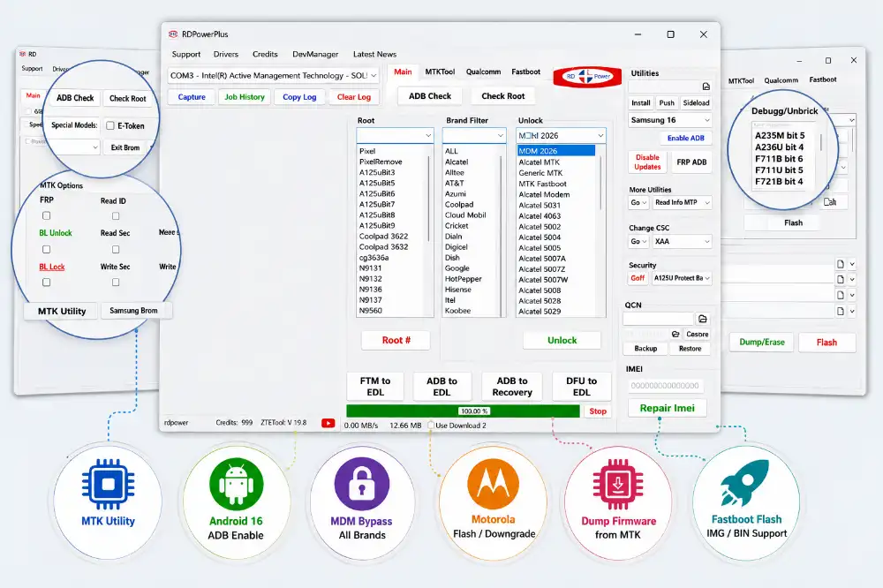Click the Fastboot Flash rocket icon
The image size is (883, 588).
pyautogui.click(x=745, y=483)
